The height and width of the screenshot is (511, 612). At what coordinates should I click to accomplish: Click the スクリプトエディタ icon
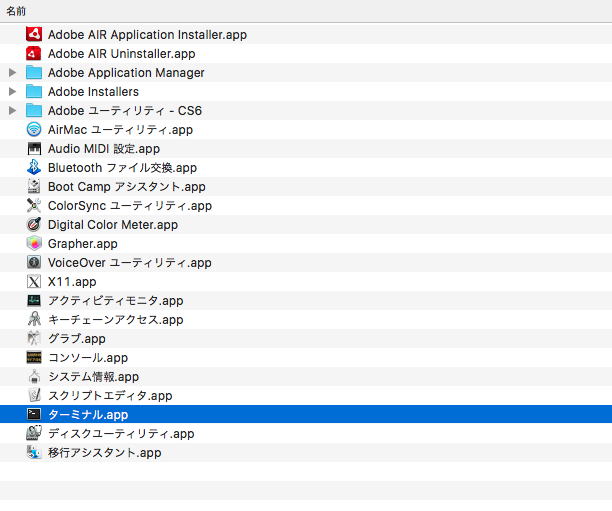tap(34, 395)
